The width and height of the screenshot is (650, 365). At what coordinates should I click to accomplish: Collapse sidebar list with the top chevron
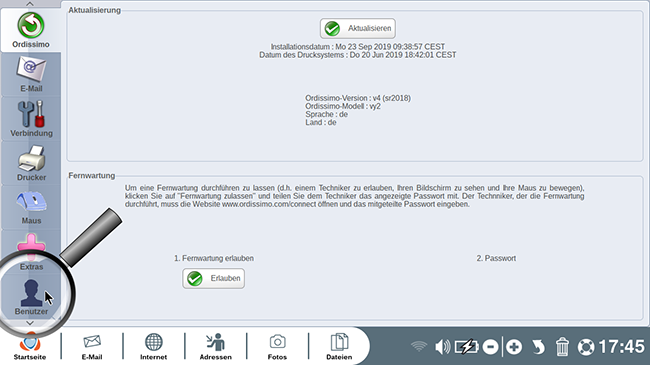coord(30,4)
